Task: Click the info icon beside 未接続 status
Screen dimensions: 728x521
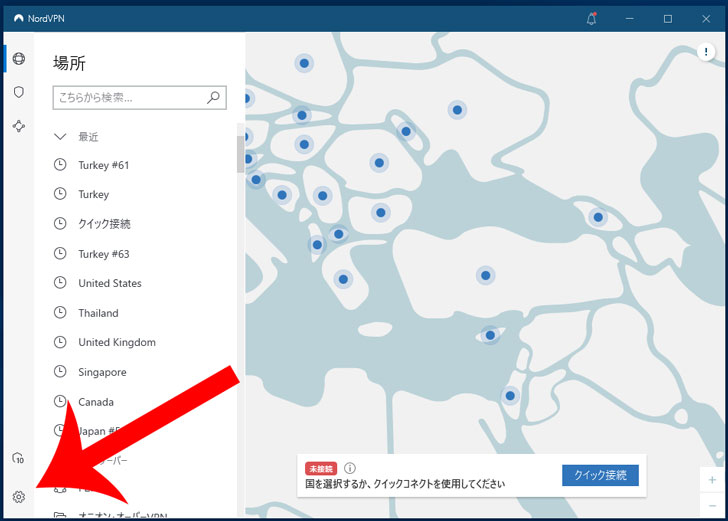Action: coord(350,467)
